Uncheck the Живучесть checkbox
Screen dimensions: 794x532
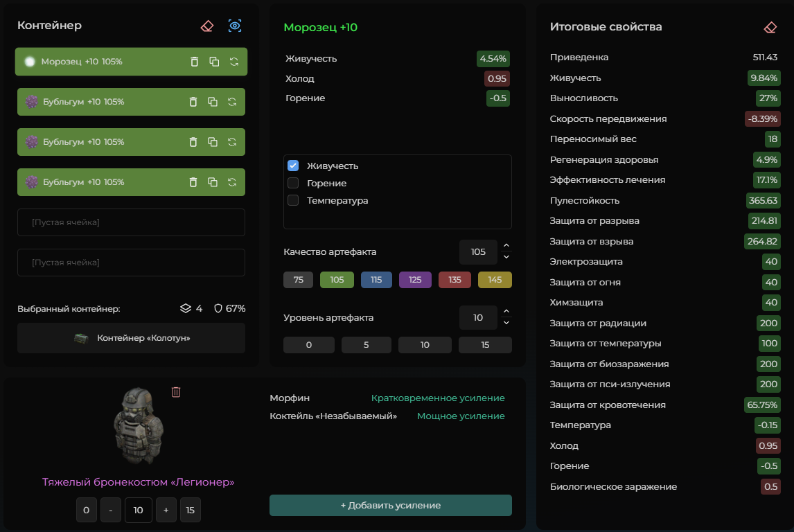click(293, 166)
